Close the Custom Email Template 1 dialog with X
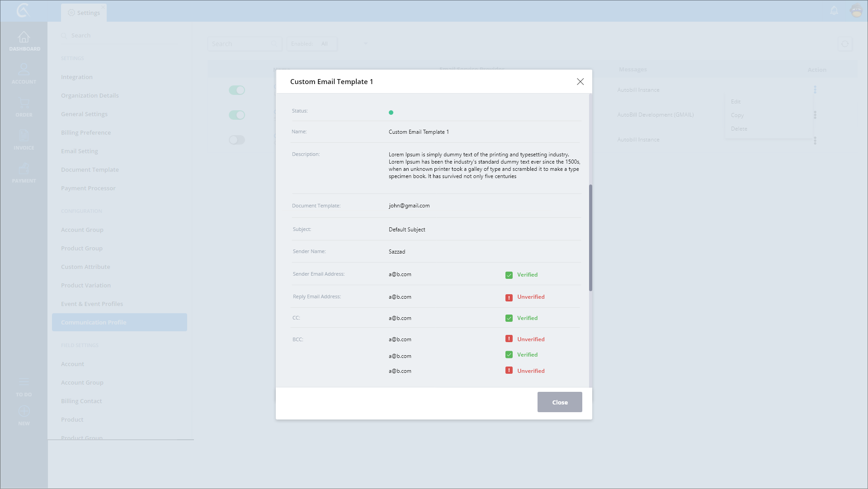The width and height of the screenshot is (868, 489). pos(580,82)
